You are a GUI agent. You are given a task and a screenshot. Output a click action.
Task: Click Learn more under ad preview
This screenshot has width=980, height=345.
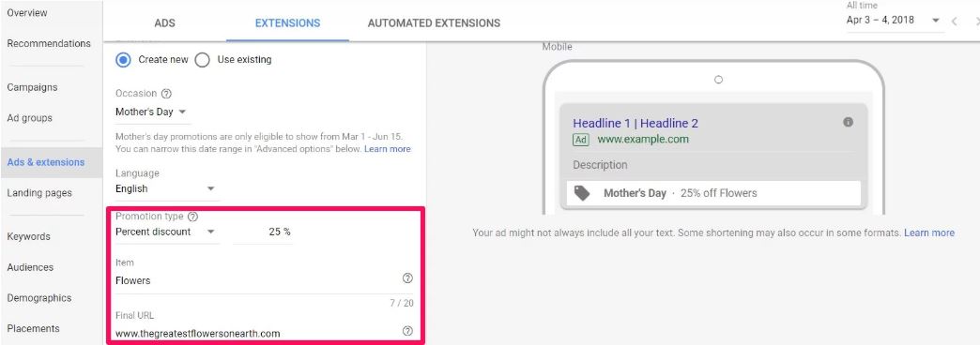[x=928, y=232]
